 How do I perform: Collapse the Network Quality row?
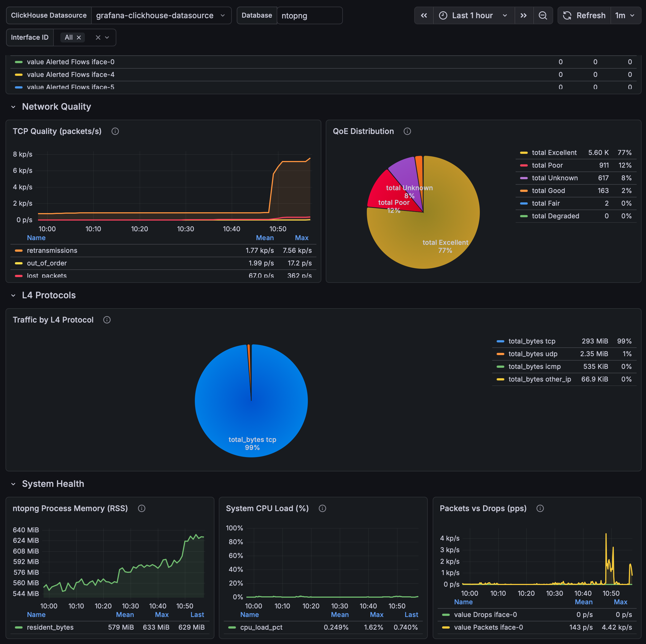(14, 107)
